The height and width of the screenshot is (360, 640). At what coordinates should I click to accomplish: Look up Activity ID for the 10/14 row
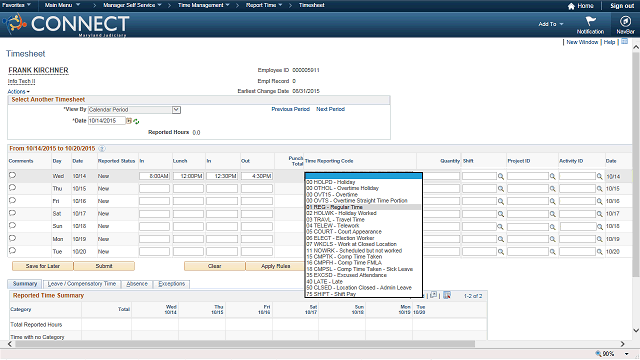click(599, 176)
